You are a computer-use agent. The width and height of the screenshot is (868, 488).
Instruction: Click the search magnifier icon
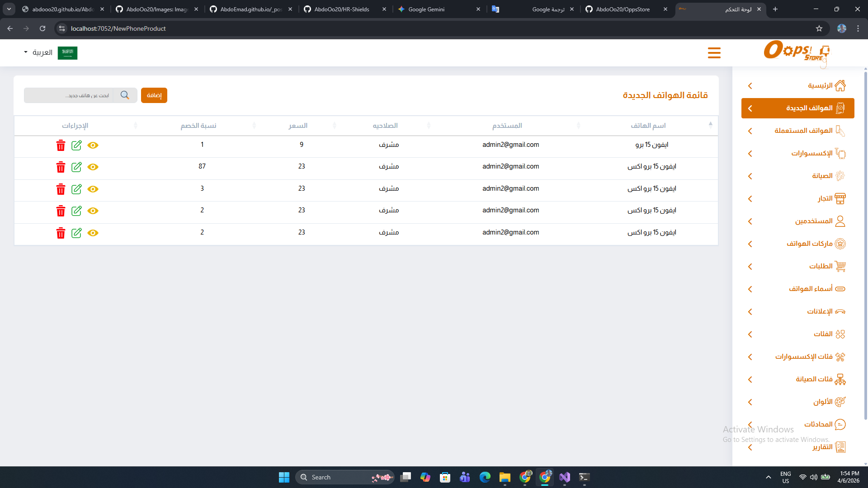point(125,95)
